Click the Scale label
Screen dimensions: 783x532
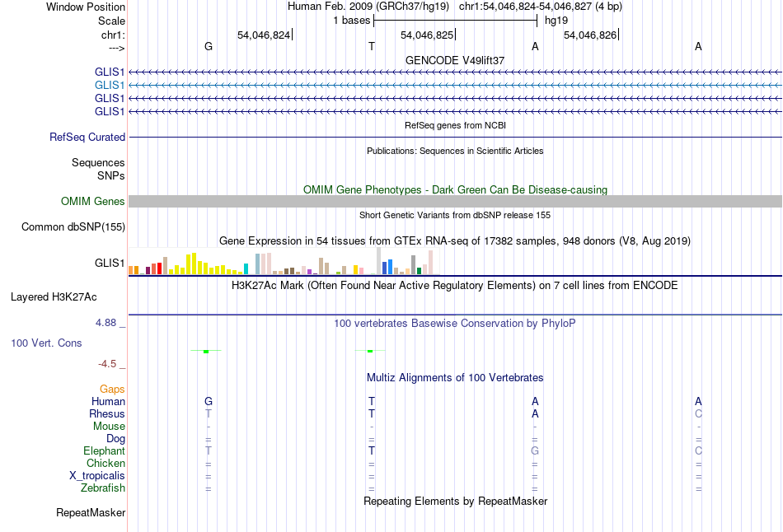coord(111,21)
